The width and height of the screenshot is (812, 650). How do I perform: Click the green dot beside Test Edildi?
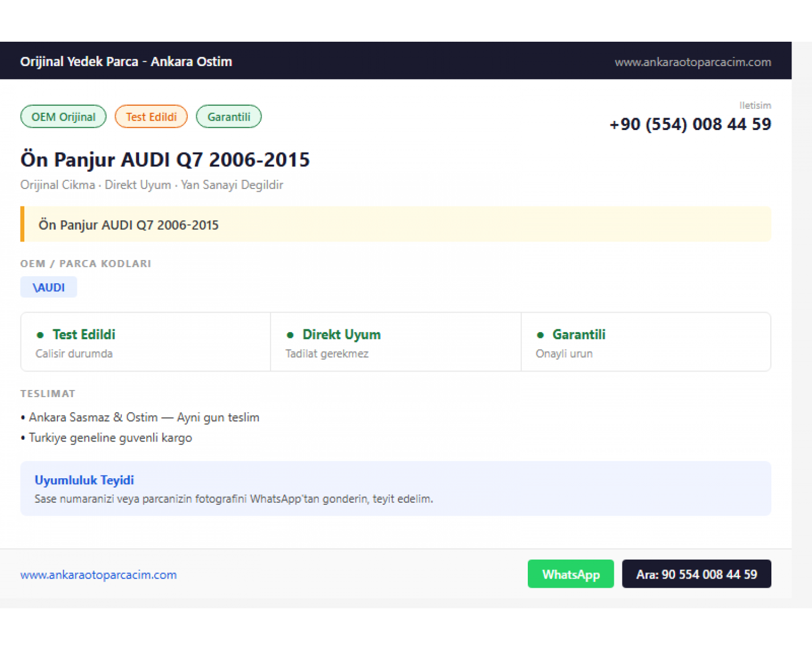pos(40,335)
